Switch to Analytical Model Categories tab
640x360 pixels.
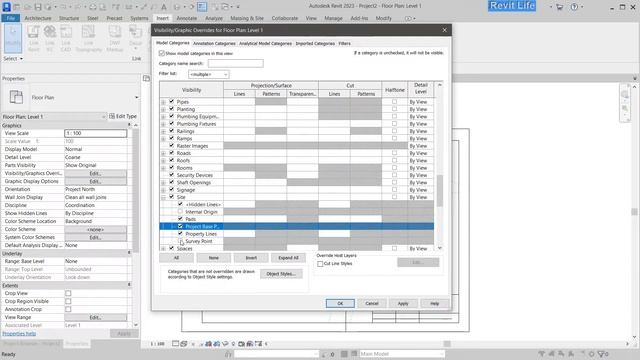click(265, 43)
